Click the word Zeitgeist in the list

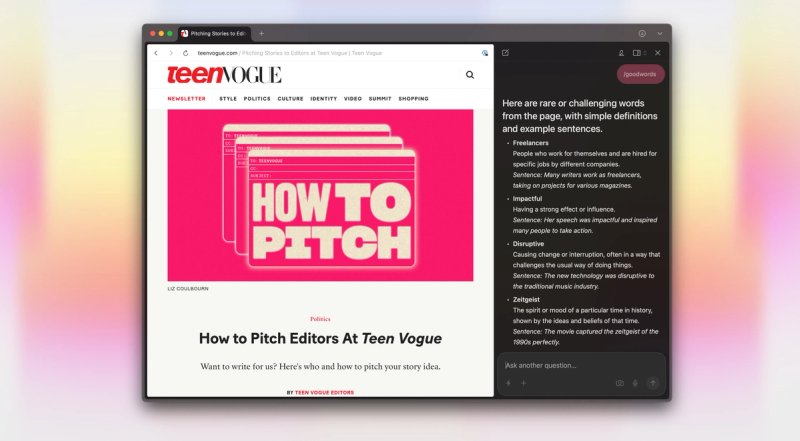[x=526, y=300]
